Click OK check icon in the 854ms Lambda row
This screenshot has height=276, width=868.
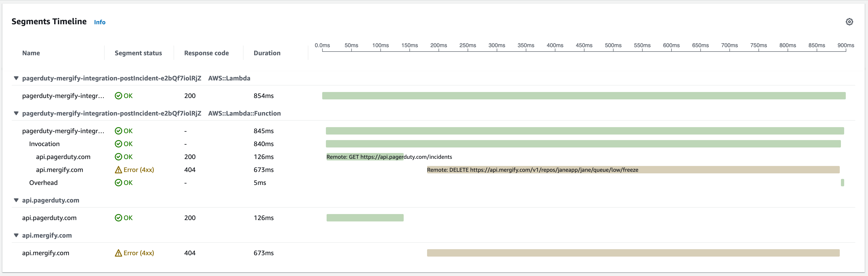click(118, 96)
